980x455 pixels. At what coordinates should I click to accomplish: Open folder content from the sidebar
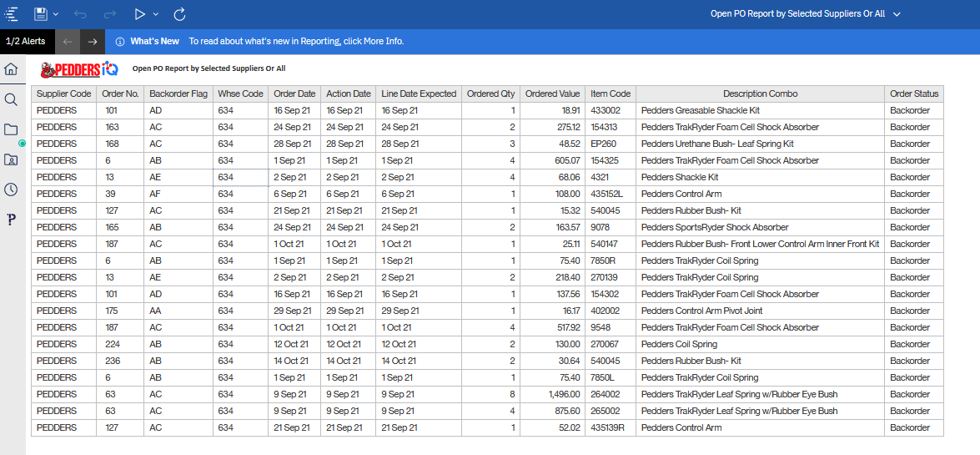[11, 129]
